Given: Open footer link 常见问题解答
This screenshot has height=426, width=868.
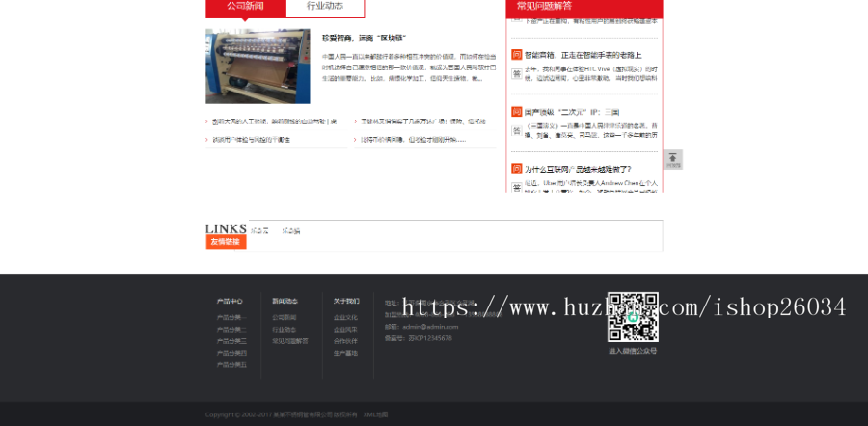Looking at the screenshot, I should point(290,341).
